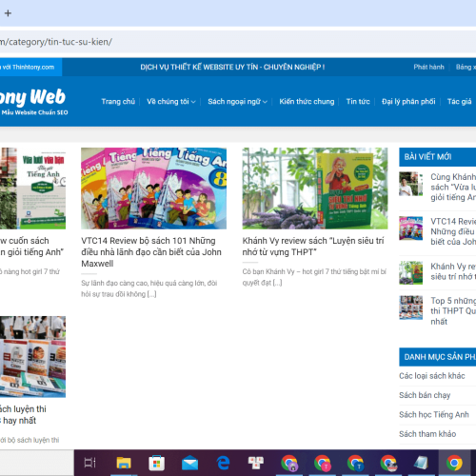Go to Trang chủ menu item
Image resolution: width=476 pixels, height=476 pixels.
click(118, 102)
